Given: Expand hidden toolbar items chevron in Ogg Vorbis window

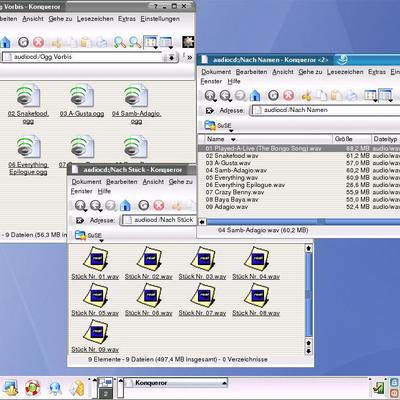Looking at the screenshot, I should coord(189,57).
